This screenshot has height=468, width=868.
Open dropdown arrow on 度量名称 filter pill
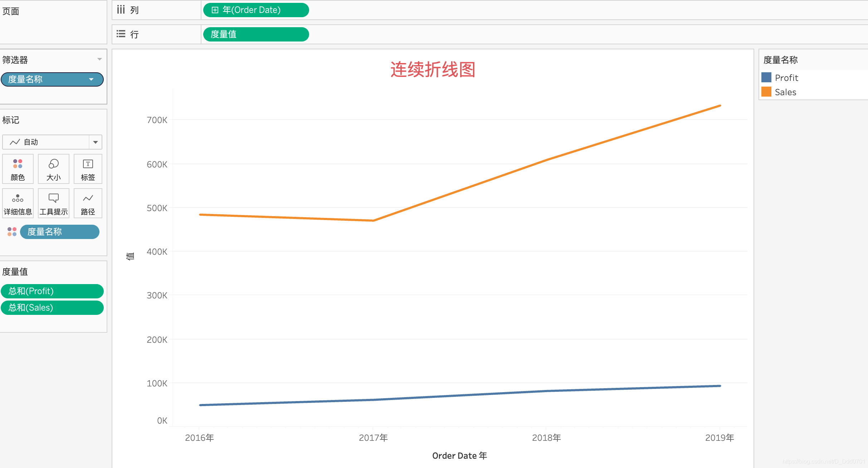click(x=91, y=79)
